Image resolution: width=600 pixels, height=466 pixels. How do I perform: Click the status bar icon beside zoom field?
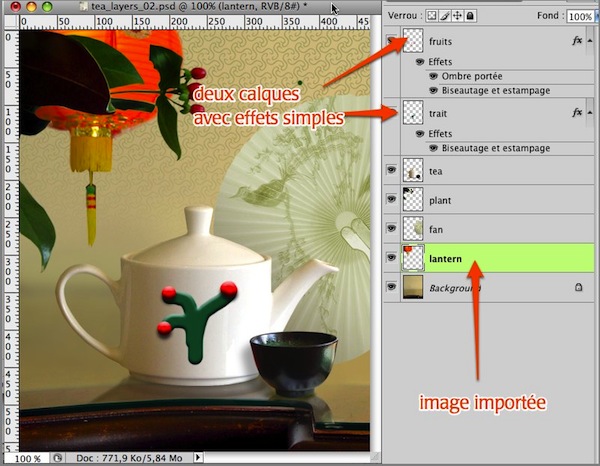pos(57,457)
